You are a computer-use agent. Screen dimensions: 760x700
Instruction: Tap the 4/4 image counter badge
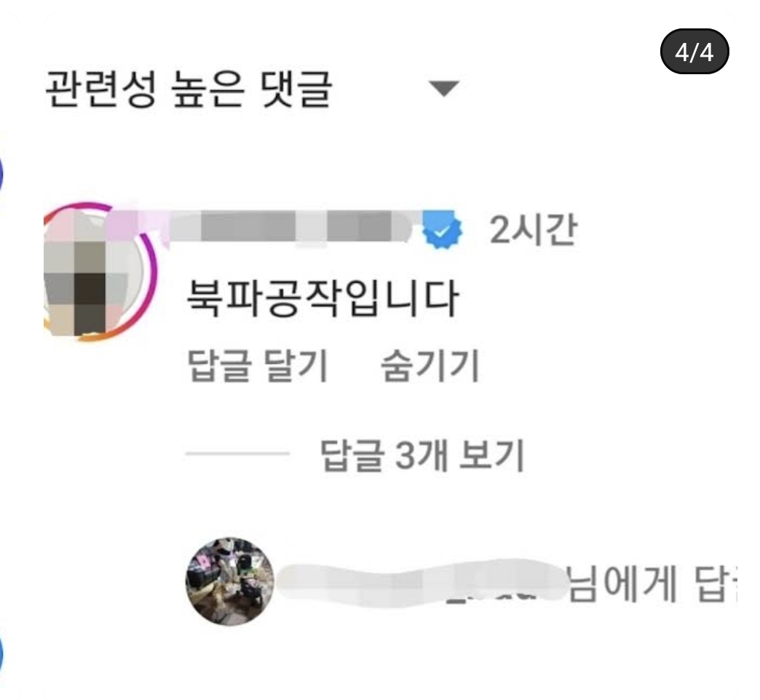click(694, 52)
